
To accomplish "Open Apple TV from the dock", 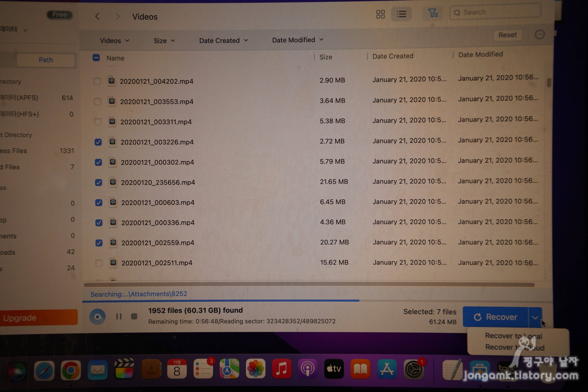I will [x=334, y=369].
